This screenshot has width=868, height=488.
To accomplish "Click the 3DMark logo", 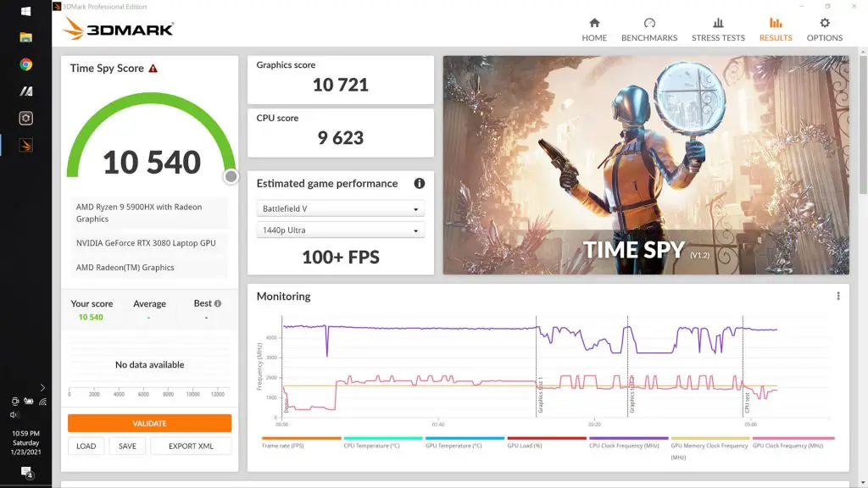I will coord(118,28).
